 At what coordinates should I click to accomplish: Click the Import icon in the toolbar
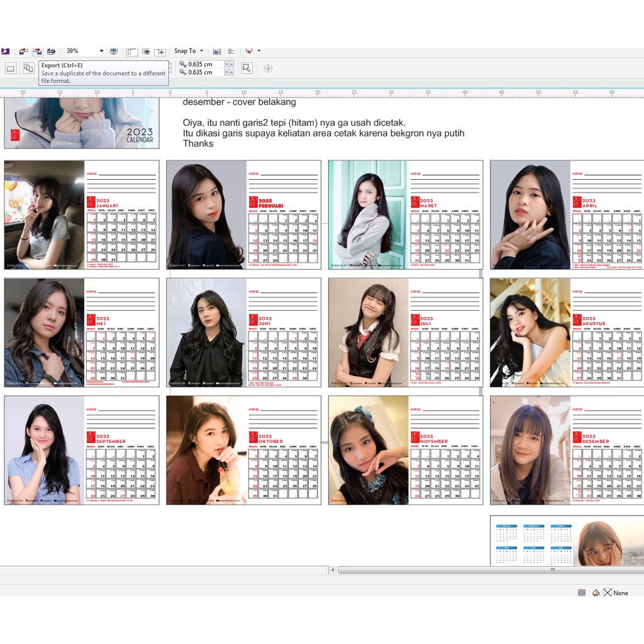click(23, 51)
